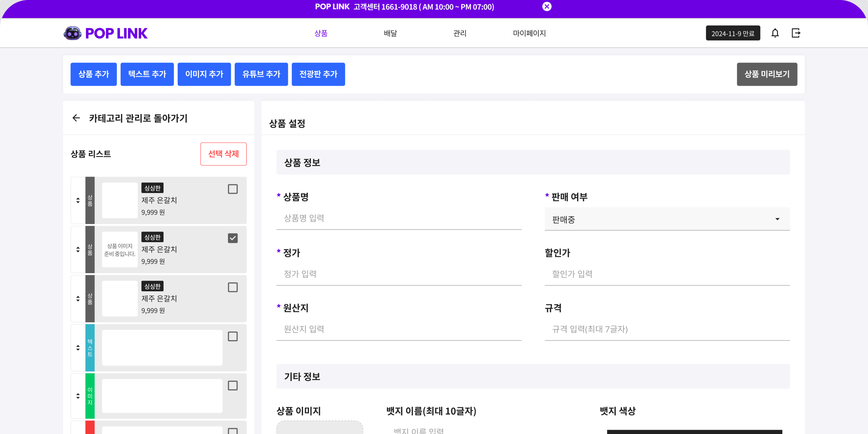
Task: Focus the 규격 입력 field
Action: click(x=667, y=329)
